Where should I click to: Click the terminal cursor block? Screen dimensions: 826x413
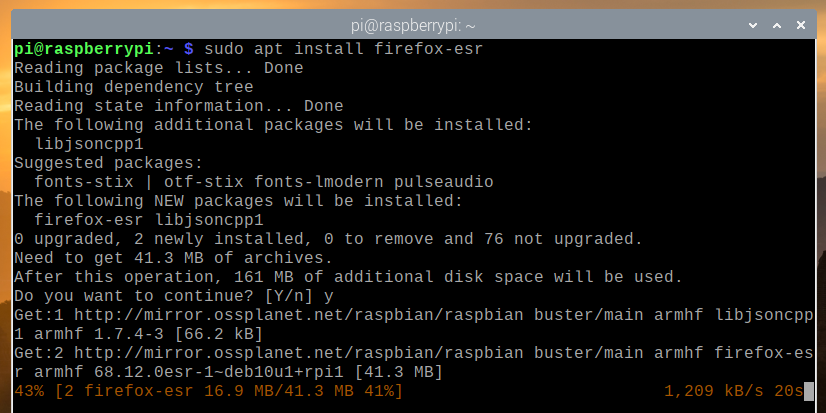pos(808,390)
